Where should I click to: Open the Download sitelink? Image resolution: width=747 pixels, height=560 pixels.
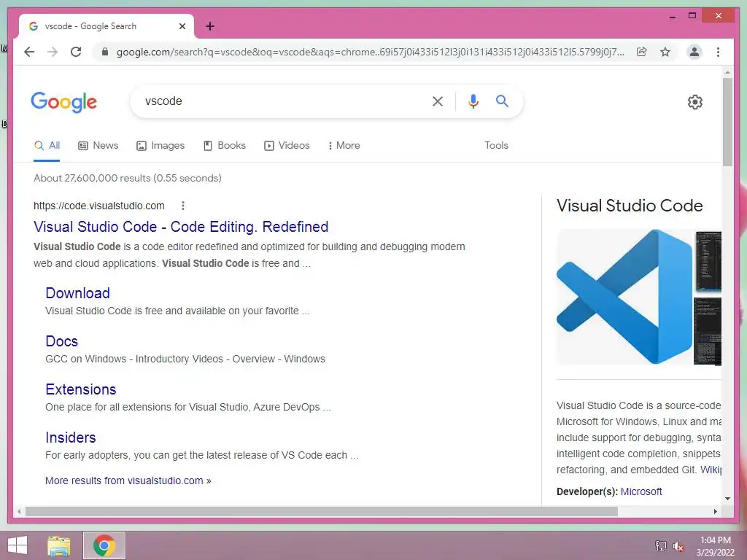click(x=77, y=293)
